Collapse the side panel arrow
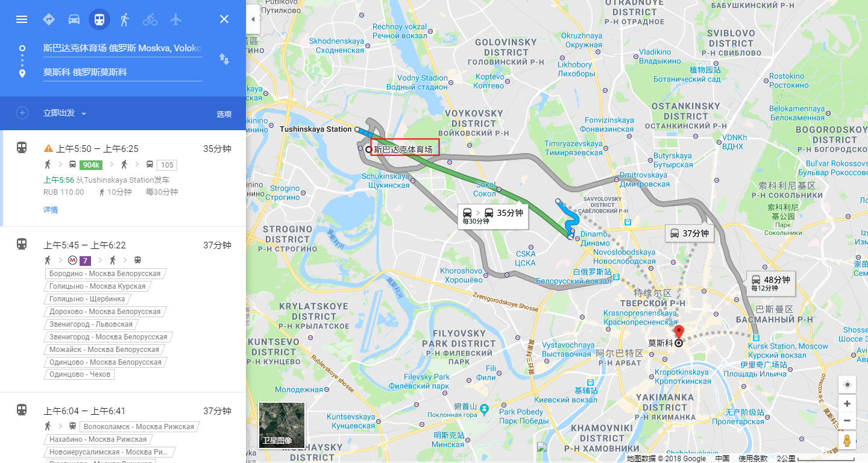868x463 pixels. [253, 19]
